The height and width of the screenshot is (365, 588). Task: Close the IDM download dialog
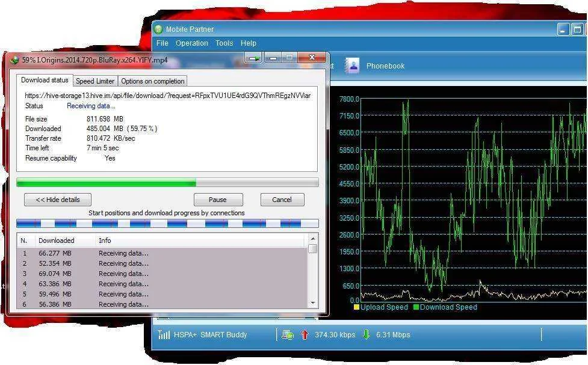click(x=312, y=57)
